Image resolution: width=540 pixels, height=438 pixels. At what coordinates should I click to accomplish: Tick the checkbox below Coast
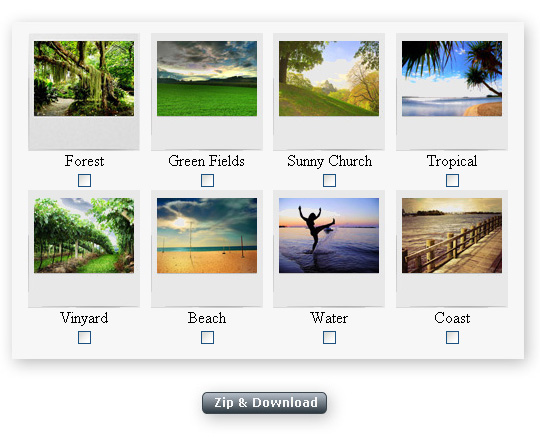point(452,338)
